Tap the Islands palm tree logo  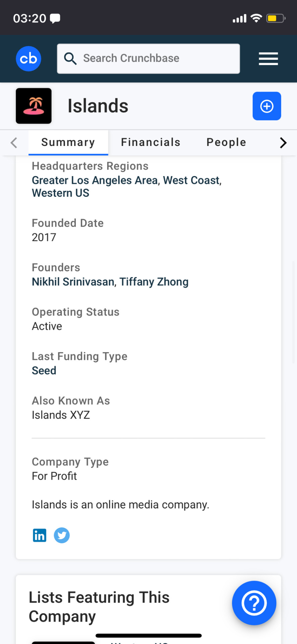pyautogui.click(x=34, y=106)
